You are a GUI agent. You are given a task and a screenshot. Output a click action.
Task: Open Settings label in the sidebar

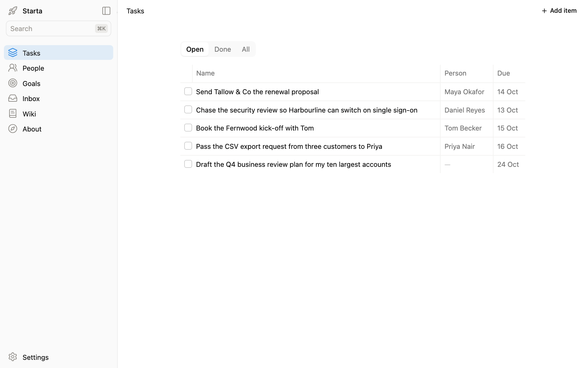36,357
